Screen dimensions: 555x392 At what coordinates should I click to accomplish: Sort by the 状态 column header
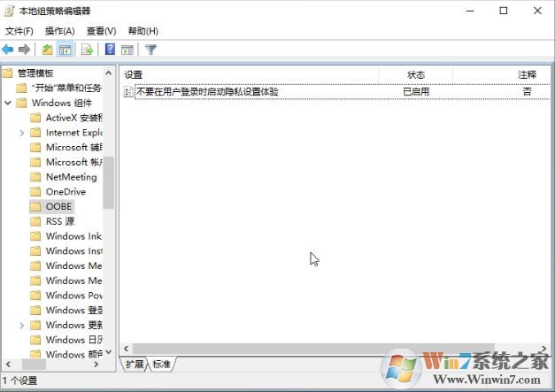(416, 74)
